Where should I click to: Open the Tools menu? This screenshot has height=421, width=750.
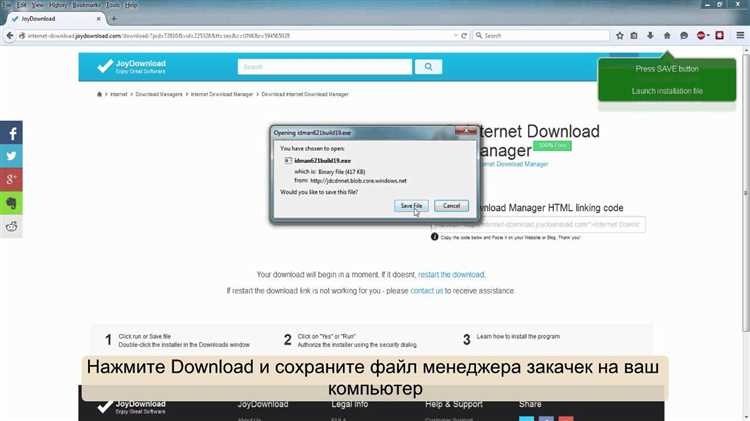113,5
